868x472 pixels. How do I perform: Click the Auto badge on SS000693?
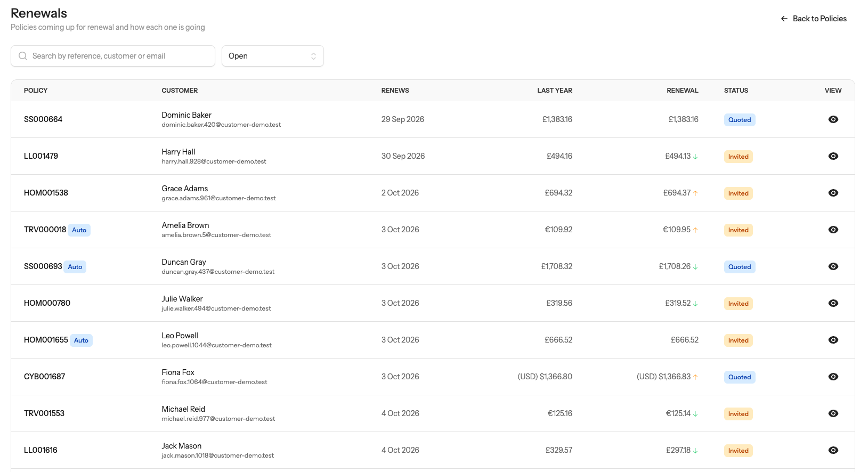pos(75,267)
